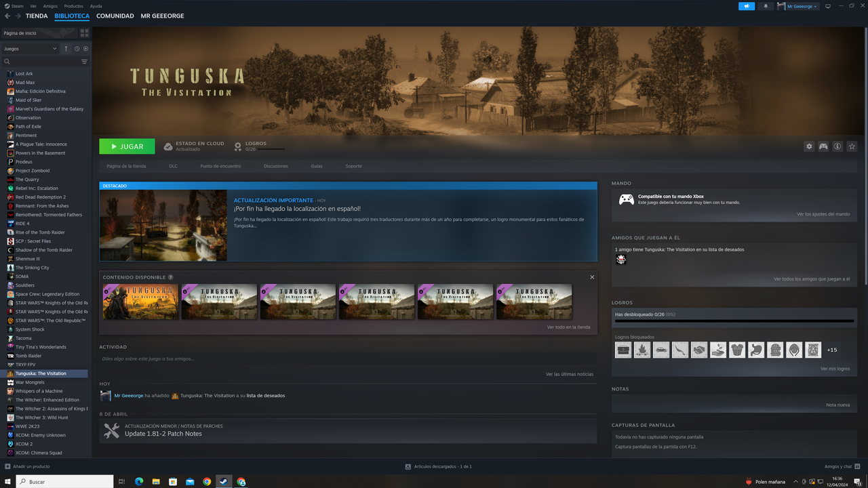This screenshot has height=488, width=868.
Task: Click Ver todos los amigos que juegan link
Action: [x=812, y=279]
